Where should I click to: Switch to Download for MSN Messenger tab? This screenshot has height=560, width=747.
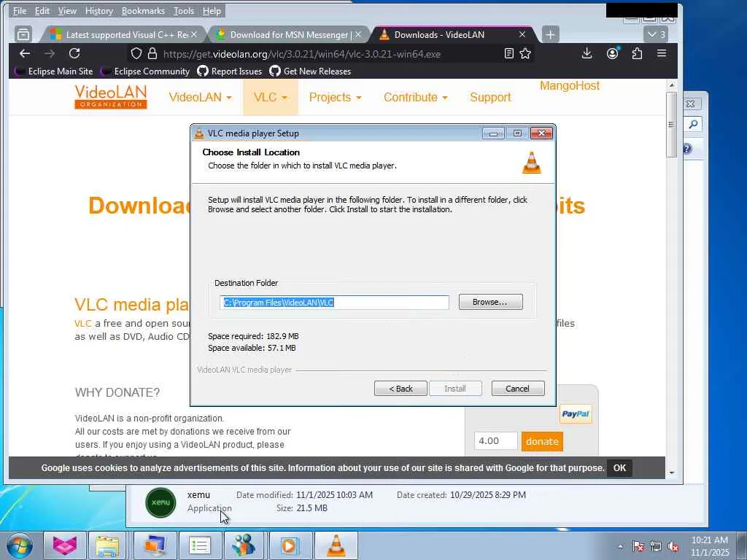pos(289,35)
